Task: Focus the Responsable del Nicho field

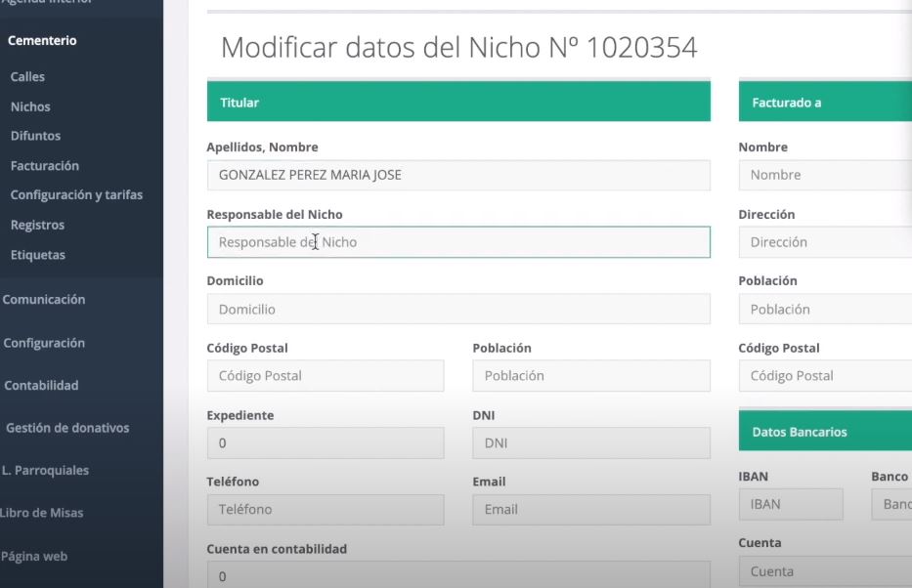Action: click(x=458, y=242)
